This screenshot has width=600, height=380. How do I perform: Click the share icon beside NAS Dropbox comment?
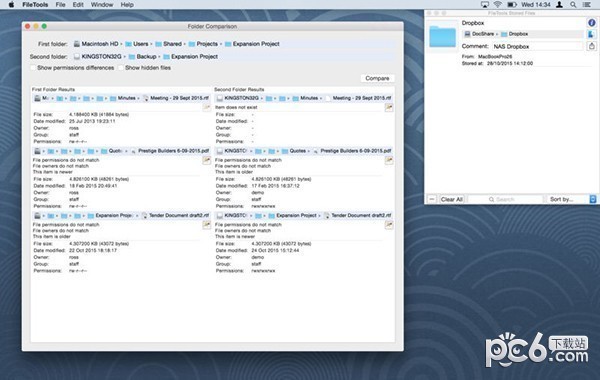[591, 46]
